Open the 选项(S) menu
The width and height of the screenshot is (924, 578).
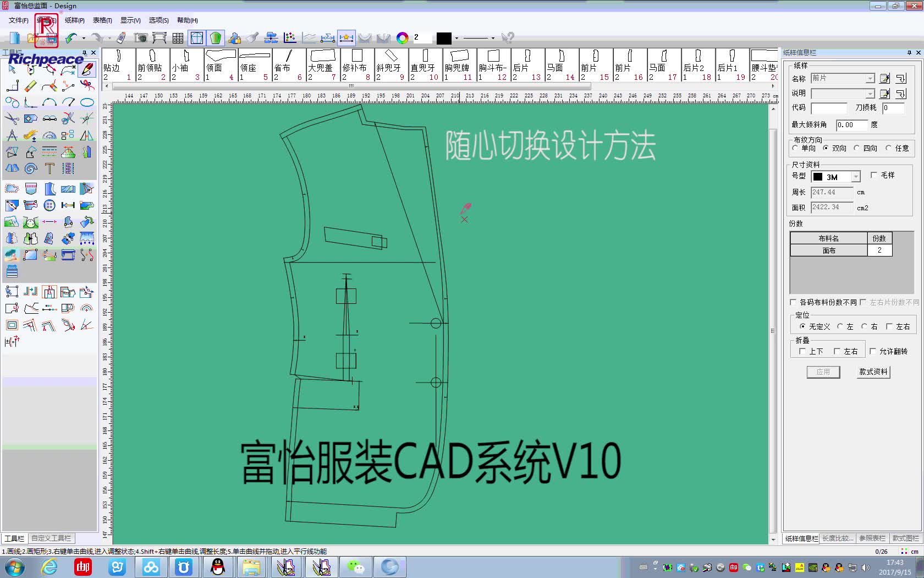point(159,20)
